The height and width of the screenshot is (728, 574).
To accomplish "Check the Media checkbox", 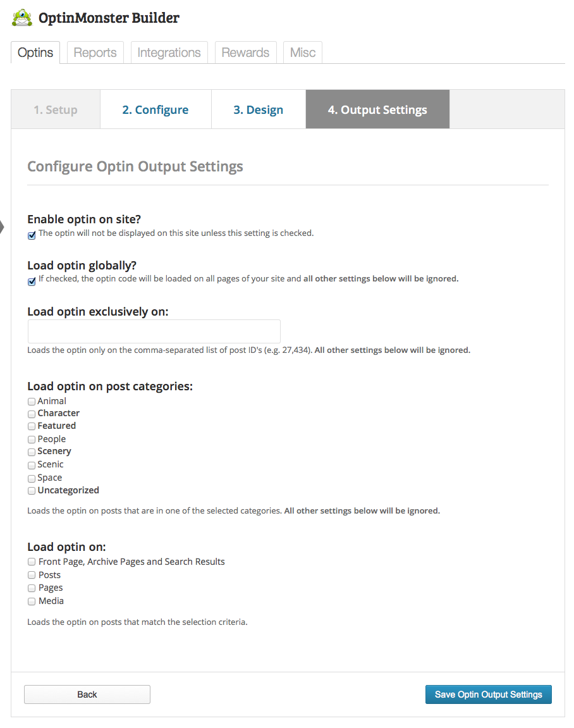I will coord(32,602).
